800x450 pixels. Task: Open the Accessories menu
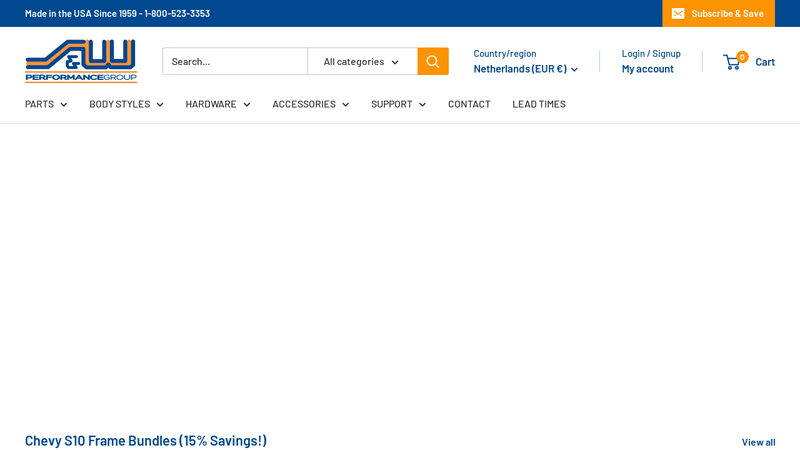(310, 104)
